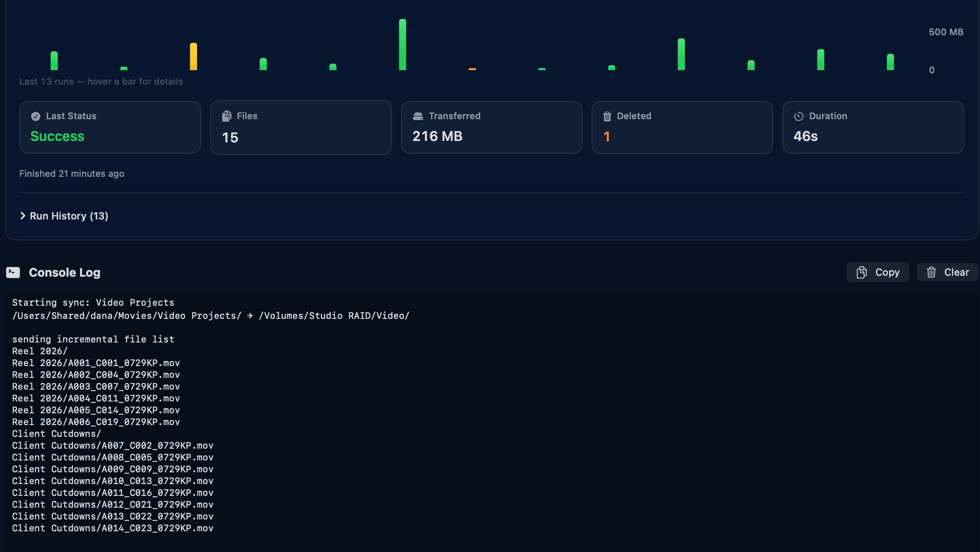
Task: Click the Console Log heading
Action: click(x=64, y=273)
